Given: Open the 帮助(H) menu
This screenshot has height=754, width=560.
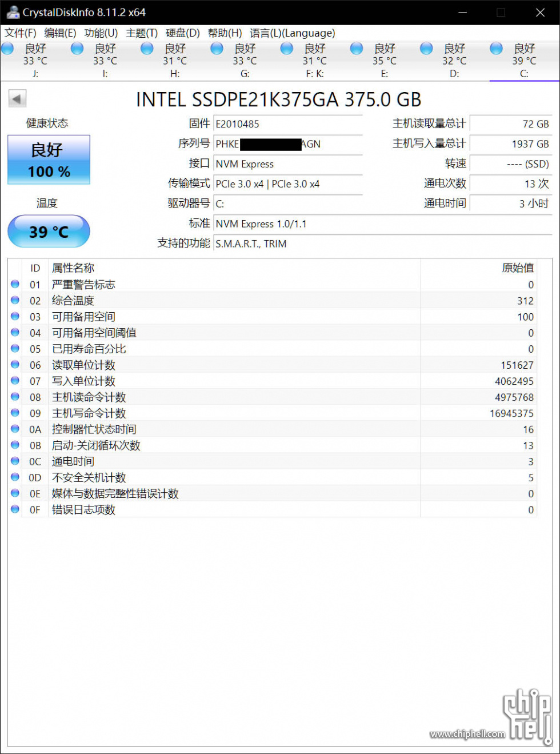Looking at the screenshot, I should (x=225, y=33).
